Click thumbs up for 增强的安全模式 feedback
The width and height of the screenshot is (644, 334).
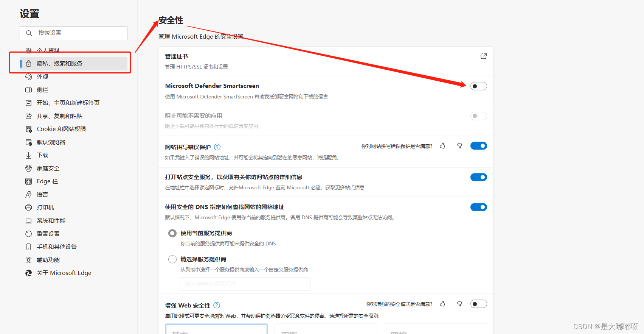(442, 304)
